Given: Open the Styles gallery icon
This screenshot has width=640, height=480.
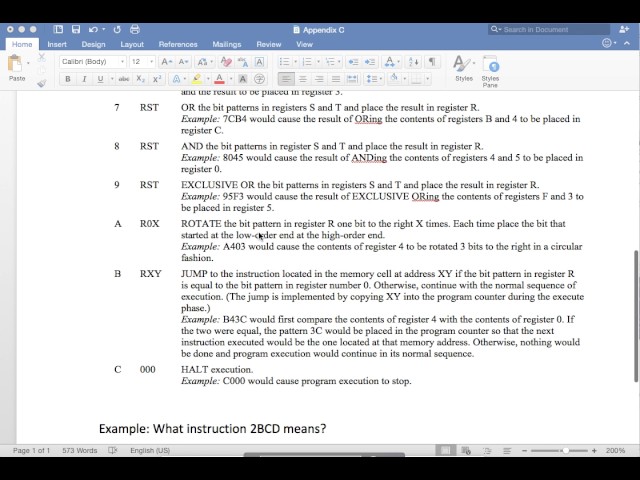Looking at the screenshot, I should 464,68.
